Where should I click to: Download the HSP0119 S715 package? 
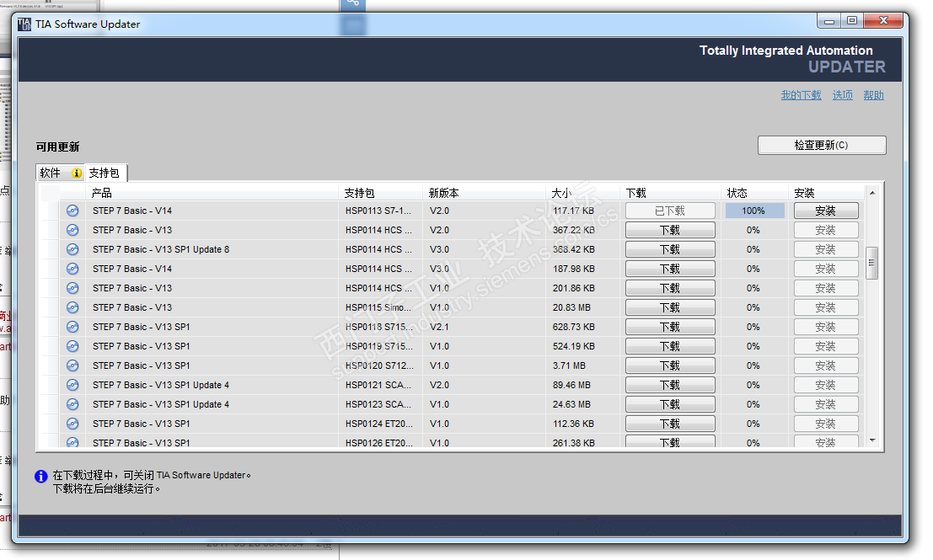670,346
